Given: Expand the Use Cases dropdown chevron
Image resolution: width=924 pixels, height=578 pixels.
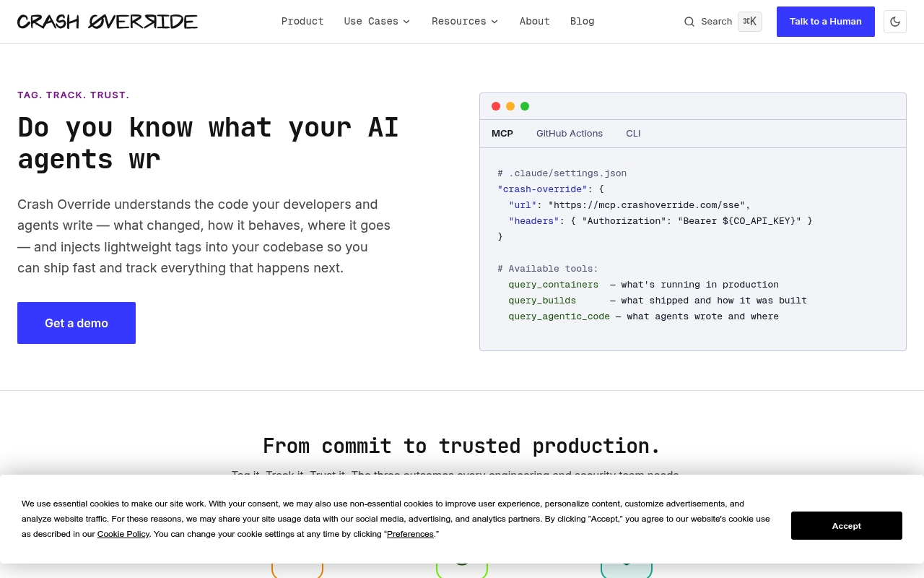Looking at the screenshot, I should click(x=406, y=22).
